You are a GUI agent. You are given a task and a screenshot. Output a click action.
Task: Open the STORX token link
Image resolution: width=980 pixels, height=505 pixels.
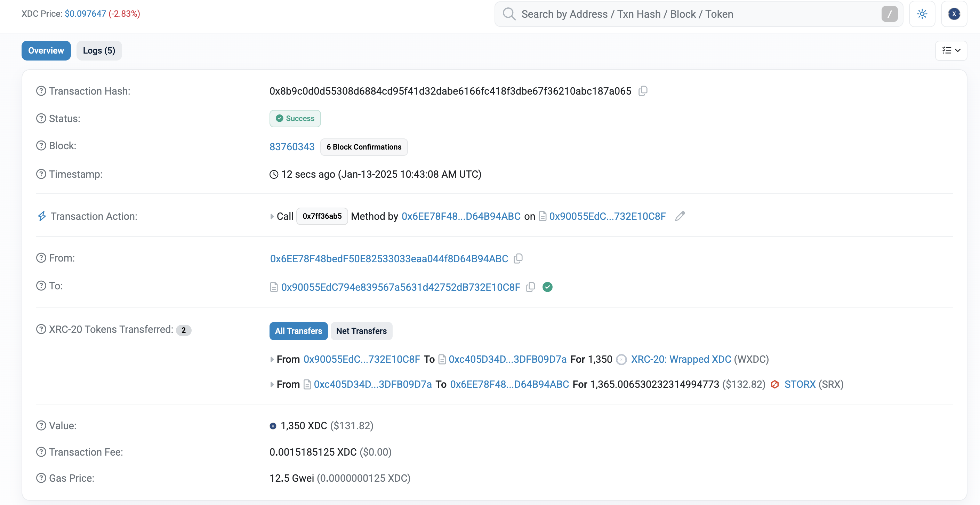[x=800, y=384]
